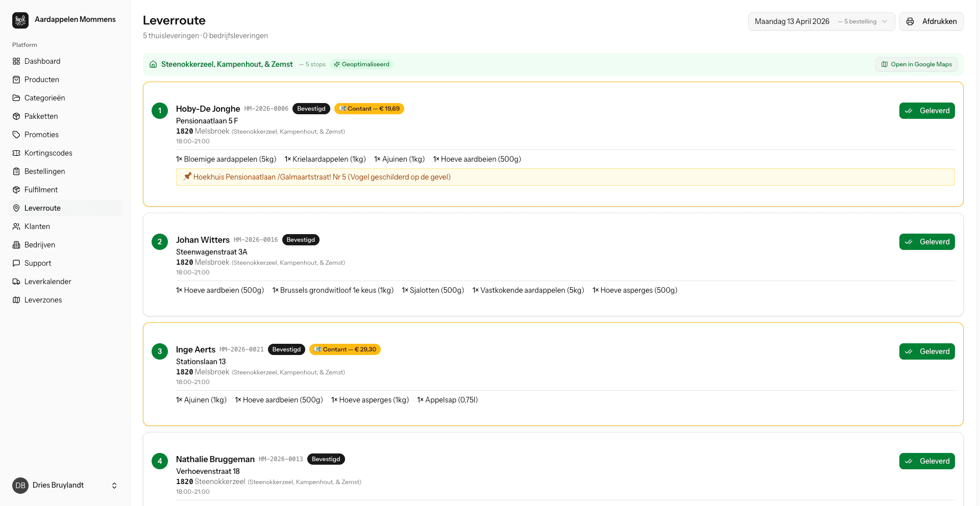This screenshot has height=506, width=980.
Task: Click the Leverkalender truck icon
Action: [x=16, y=282]
